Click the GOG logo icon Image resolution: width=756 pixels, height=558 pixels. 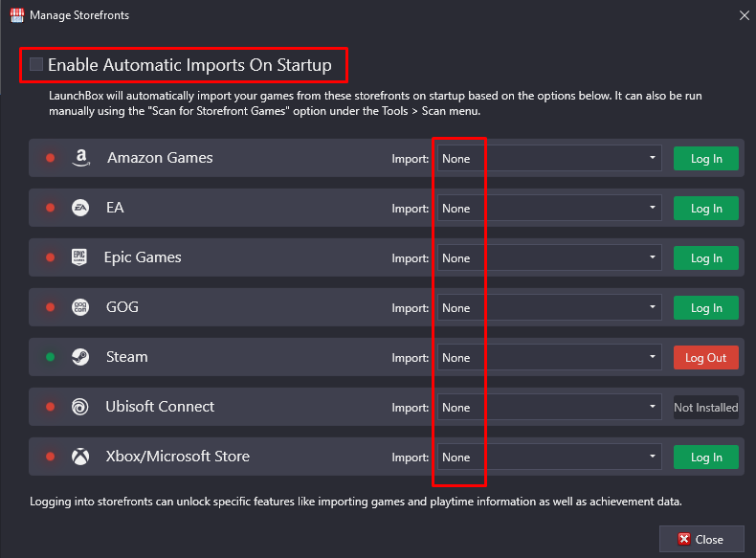click(x=80, y=307)
